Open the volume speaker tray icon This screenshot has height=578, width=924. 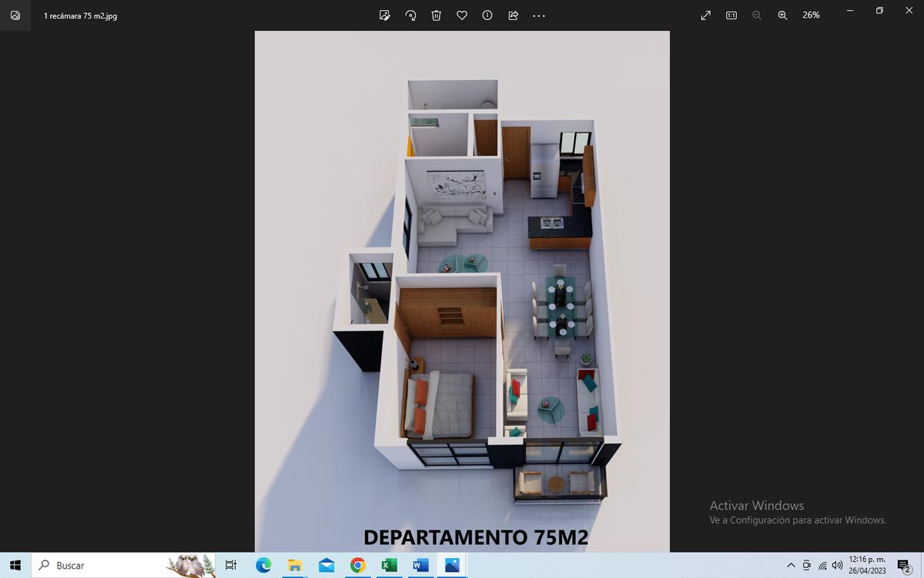pos(837,566)
